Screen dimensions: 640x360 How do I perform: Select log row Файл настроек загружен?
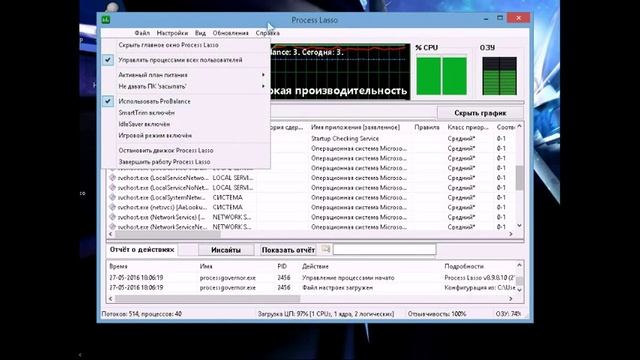[x=311, y=287]
